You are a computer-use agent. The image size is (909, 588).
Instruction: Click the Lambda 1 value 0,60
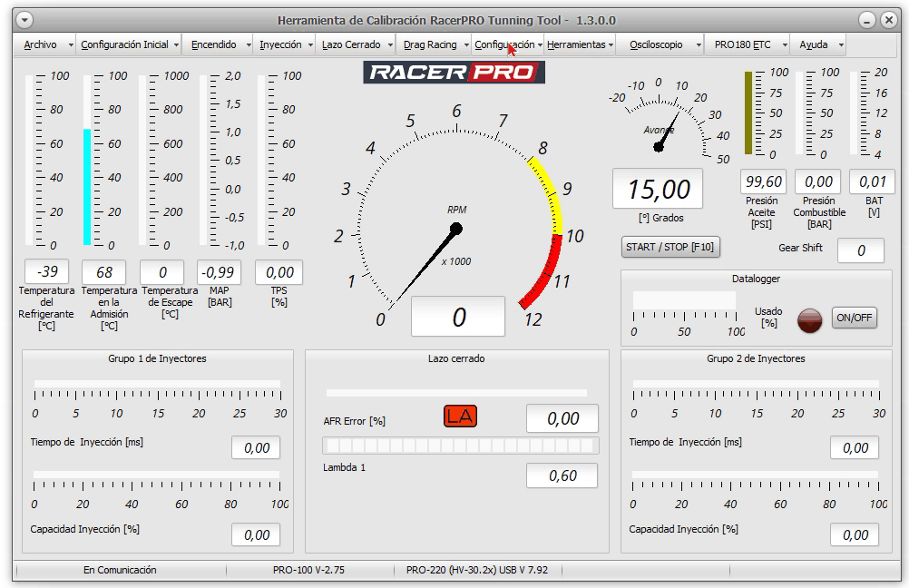click(x=562, y=475)
